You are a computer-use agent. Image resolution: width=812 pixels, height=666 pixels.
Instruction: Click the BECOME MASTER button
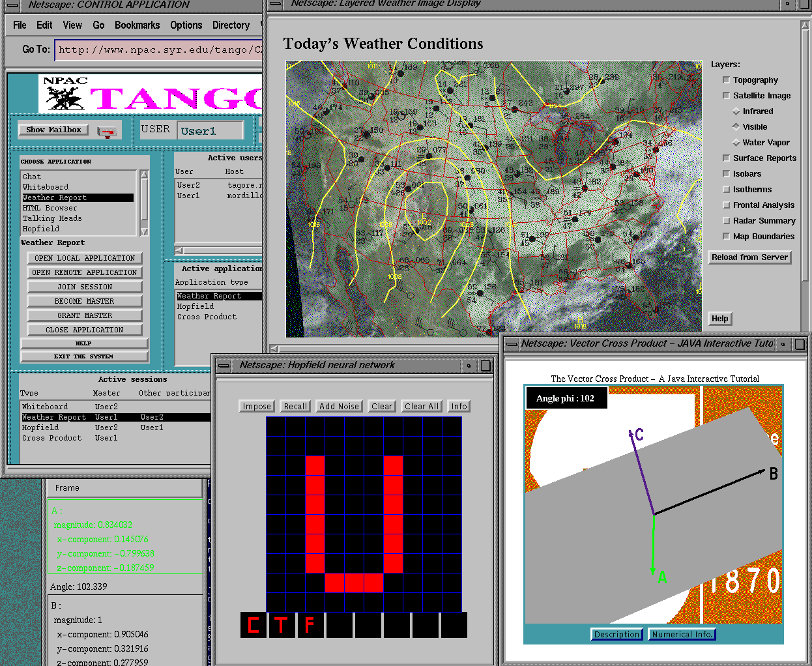click(x=85, y=301)
